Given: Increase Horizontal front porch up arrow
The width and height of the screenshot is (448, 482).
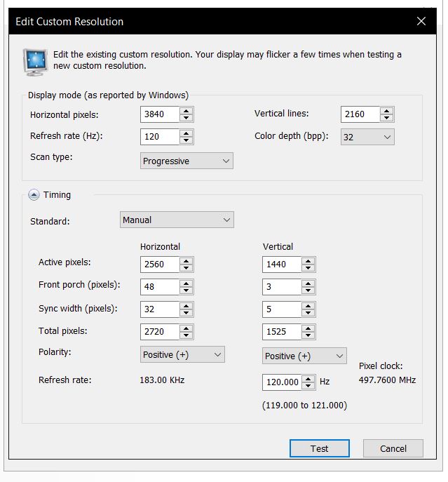Looking at the screenshot, I should click(x=186, y=283).
